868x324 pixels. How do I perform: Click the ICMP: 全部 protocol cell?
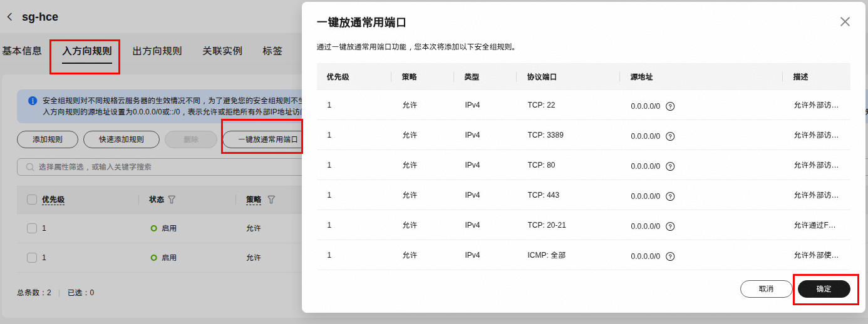(x=546, y=255)
